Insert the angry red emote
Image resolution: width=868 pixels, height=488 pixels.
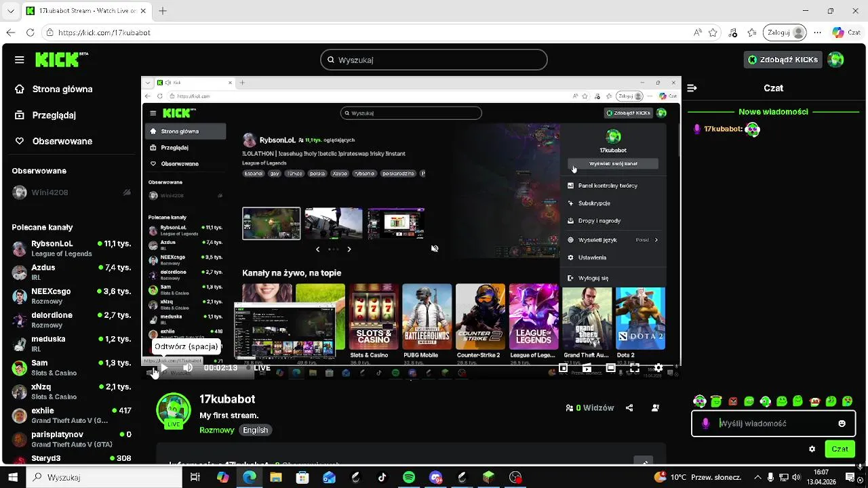[732, 402]
